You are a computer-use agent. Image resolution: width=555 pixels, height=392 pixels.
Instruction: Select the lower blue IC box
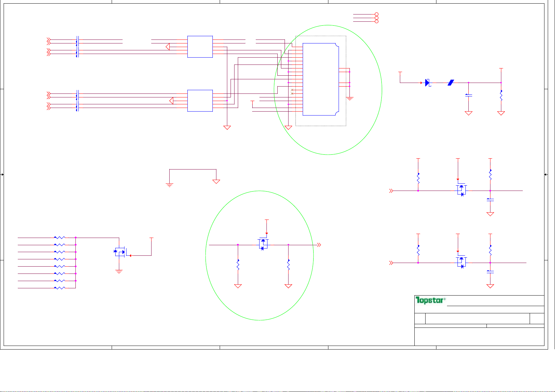tap(200, 101)
